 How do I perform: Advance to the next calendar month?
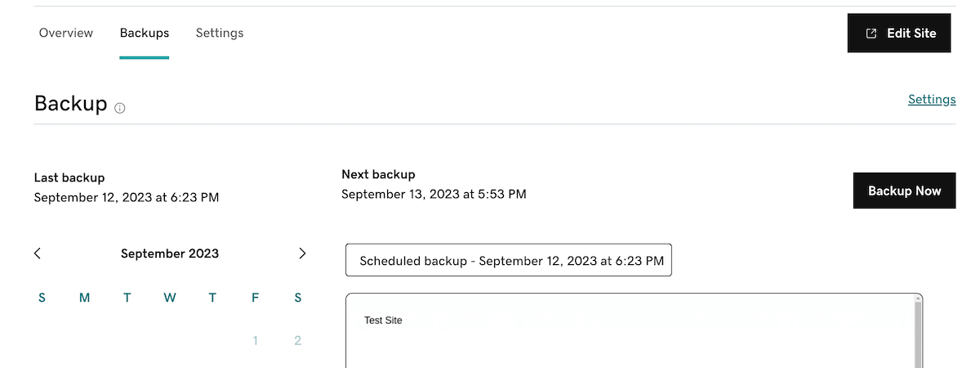pyautogui.click(x=302, y=254)
